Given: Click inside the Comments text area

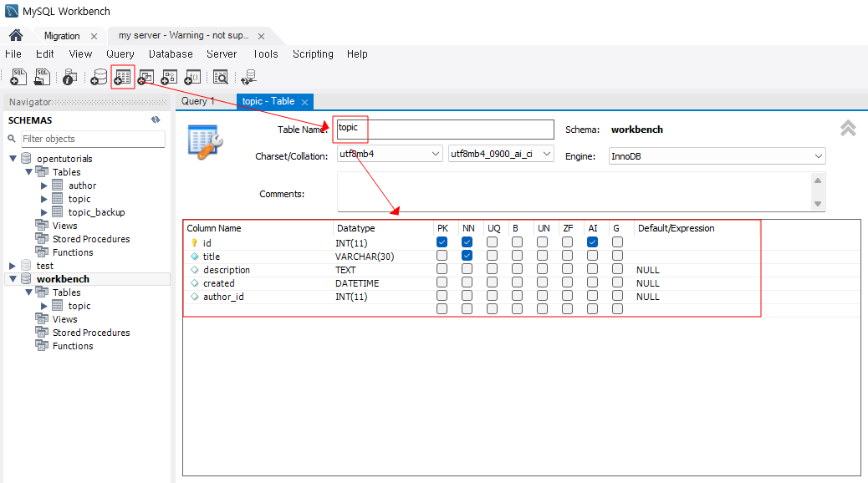Looking at the screenshot, I should pyautogui.click(x=574, y=192).
